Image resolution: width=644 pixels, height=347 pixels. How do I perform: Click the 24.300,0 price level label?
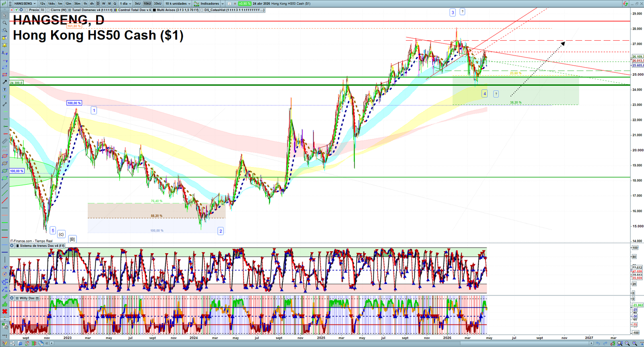point(16,83)
